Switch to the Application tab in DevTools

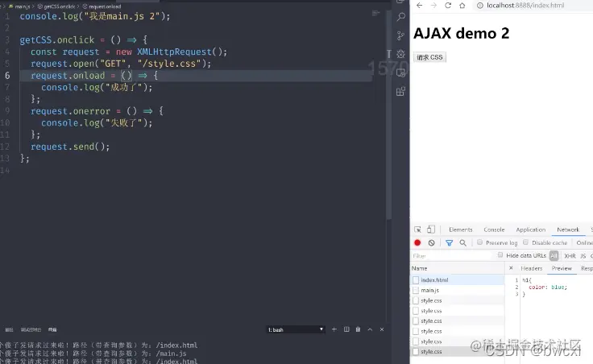tap(531, 230)
